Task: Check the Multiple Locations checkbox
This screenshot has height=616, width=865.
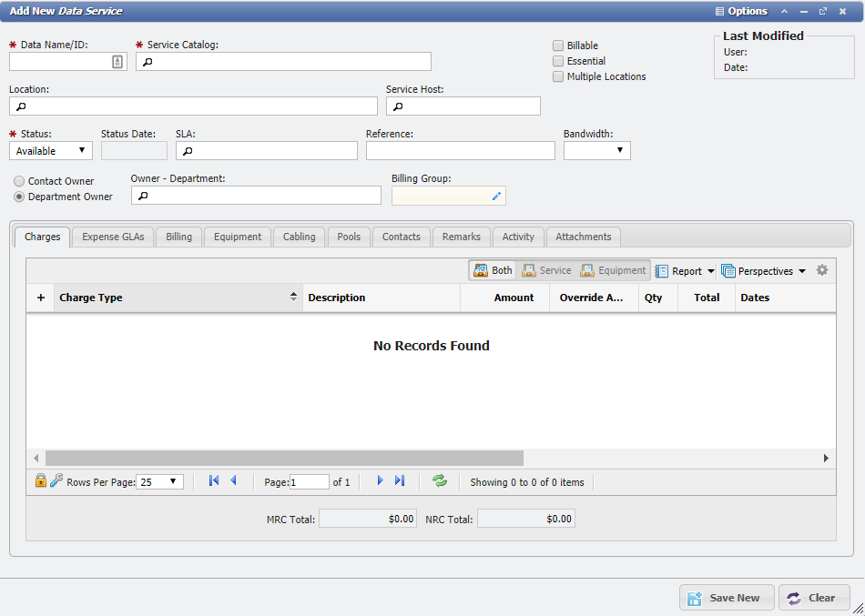Action: [558, 76]
